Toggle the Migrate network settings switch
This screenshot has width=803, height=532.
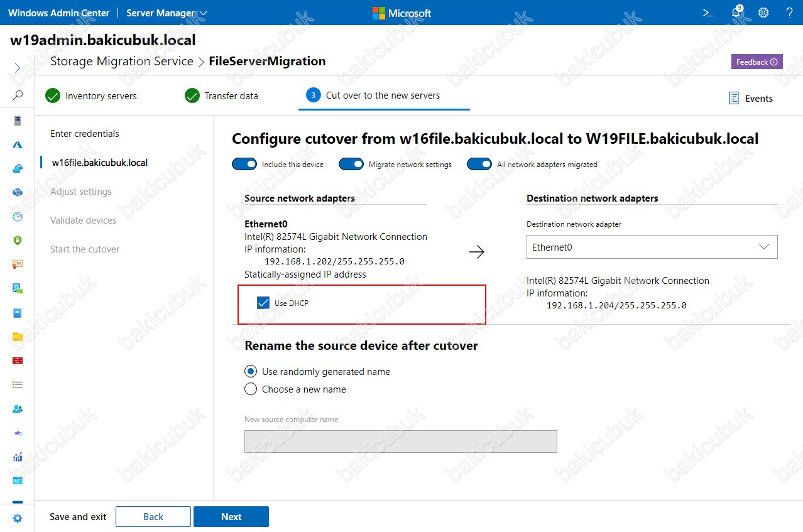tap(351, 164)
